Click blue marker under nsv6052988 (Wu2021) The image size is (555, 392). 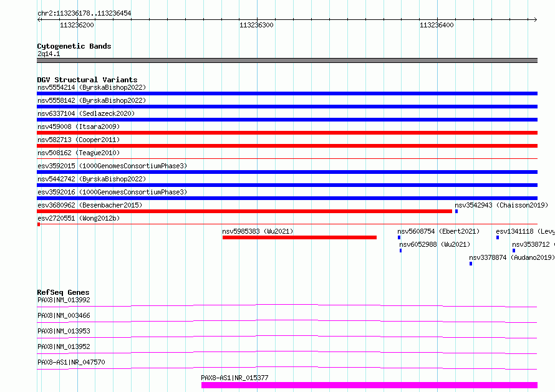click(401, 251)
